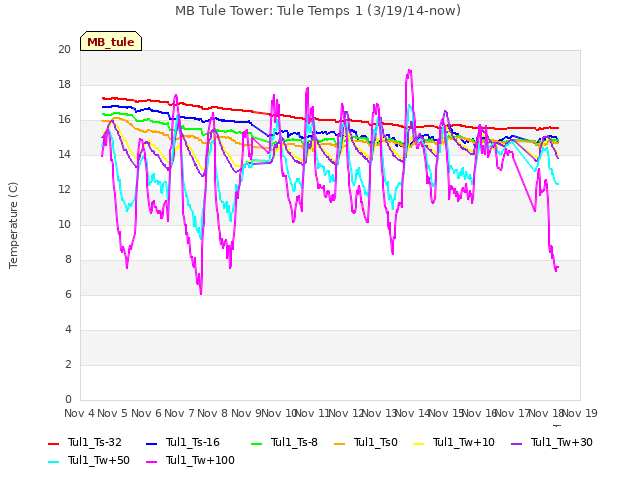Click the y-axis value 0
The image size is (640, 480).
(x=68, y=400)
